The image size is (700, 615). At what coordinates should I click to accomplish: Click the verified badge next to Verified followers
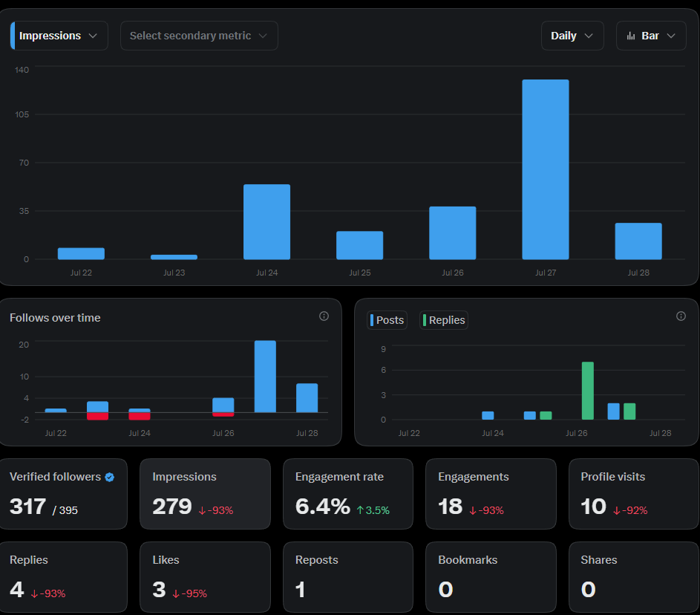pyautogui.click(x=110, y=478)
